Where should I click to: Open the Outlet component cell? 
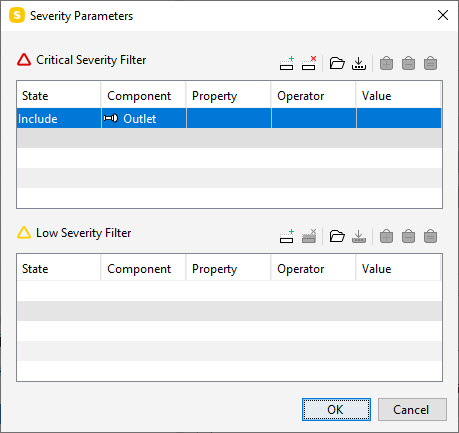point(144,118)
